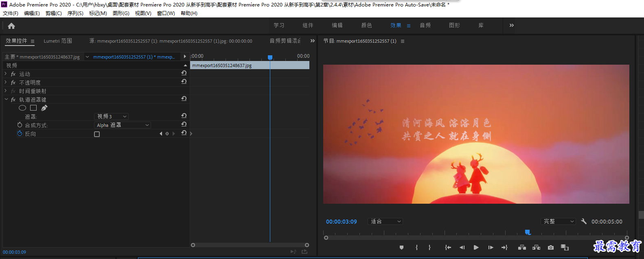Image resolution: width=644 pixels, height=259 pixels.
Task: Click program monitor playhead marker
Action: coord(528,232)
